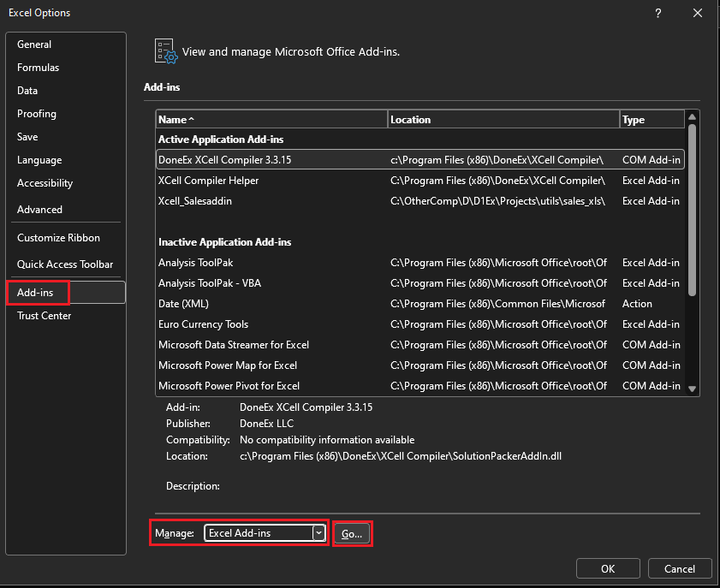
Task: Confirm with the OK button
Action: click(608, 568)
